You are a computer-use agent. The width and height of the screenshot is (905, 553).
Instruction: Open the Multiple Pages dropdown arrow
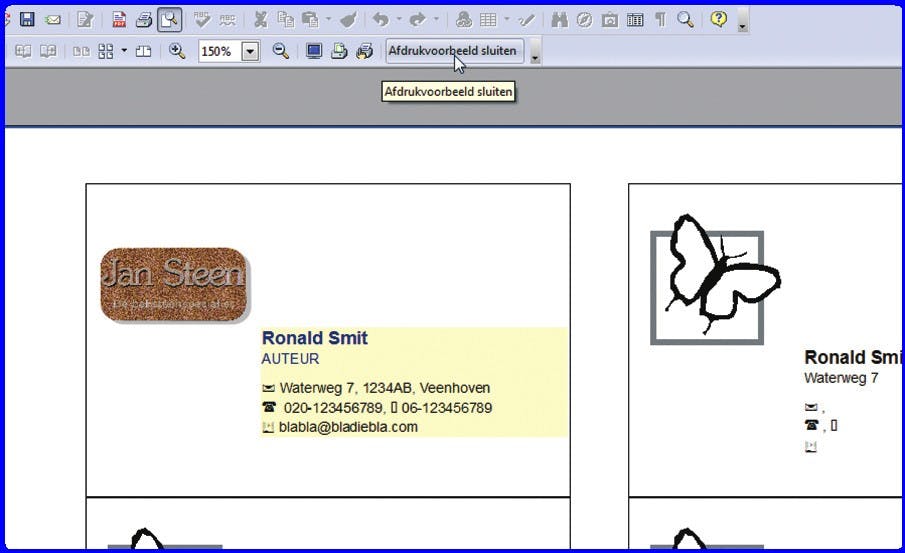pyautogui.click(x=124, y=51)
